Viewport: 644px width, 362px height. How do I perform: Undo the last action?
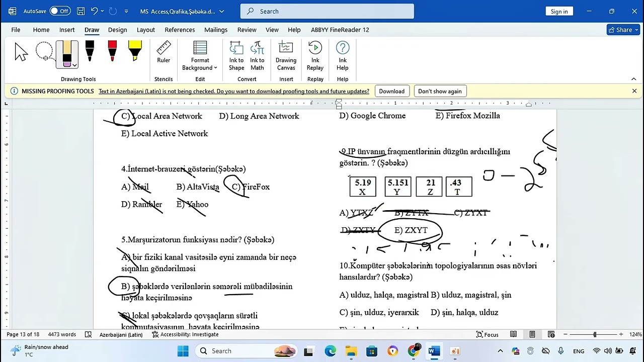pos(95,11)
